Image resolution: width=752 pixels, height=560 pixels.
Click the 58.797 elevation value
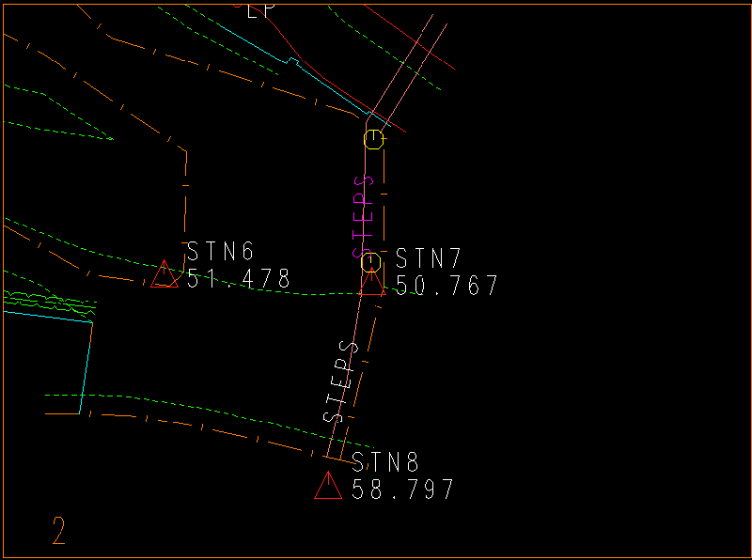(x=402, y=490)
